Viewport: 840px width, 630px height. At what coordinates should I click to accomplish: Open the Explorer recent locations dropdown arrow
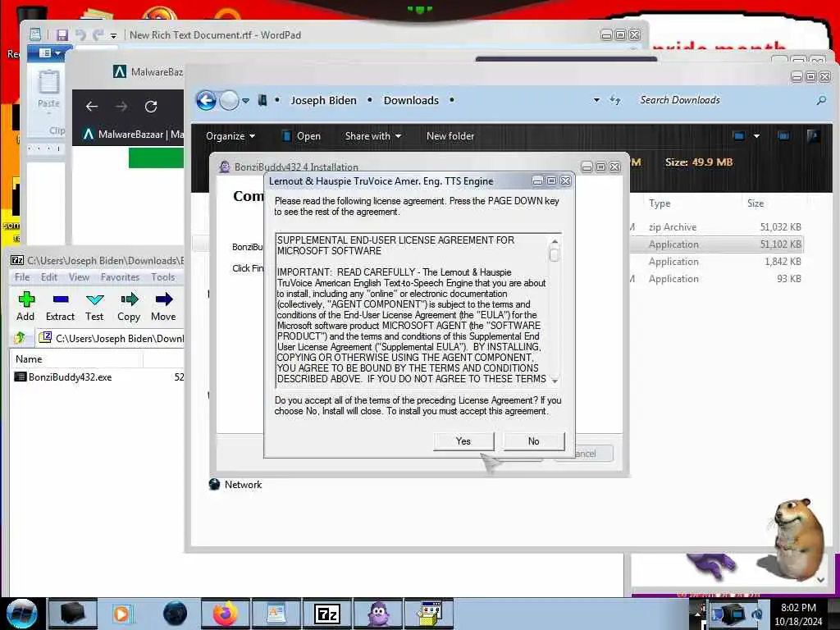coord(245,101)
